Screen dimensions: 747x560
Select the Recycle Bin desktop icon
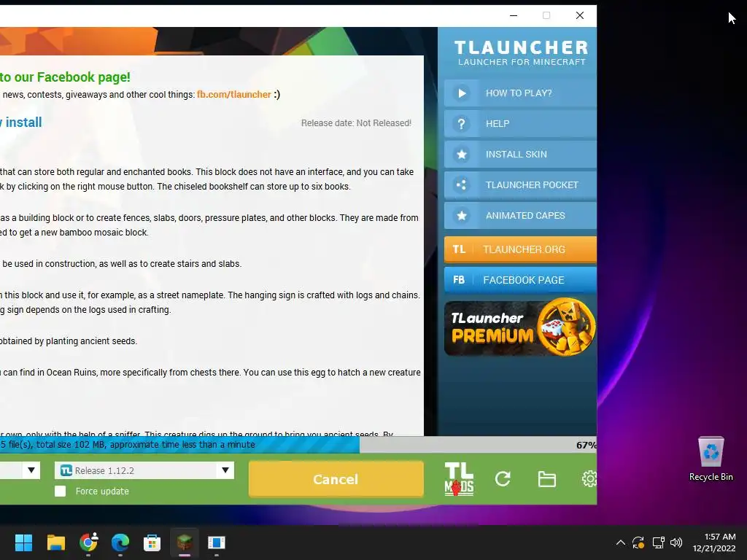pos(711,459)
